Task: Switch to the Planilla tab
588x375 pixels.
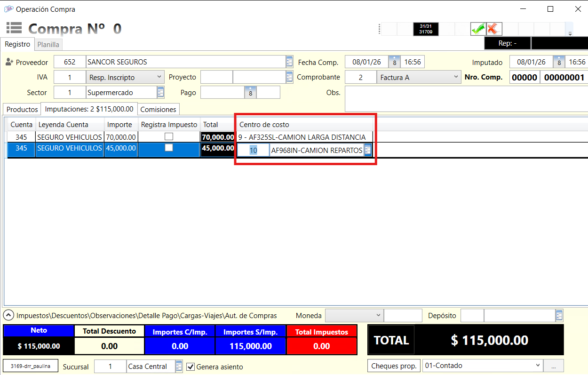Action: click(x=48, y=45)
